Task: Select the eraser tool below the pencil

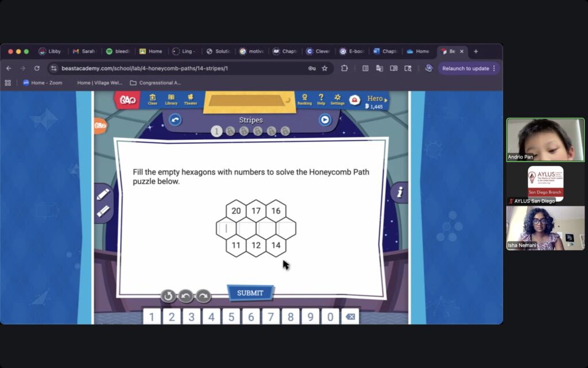Action: pyautogui.click(x=103, y=212)
